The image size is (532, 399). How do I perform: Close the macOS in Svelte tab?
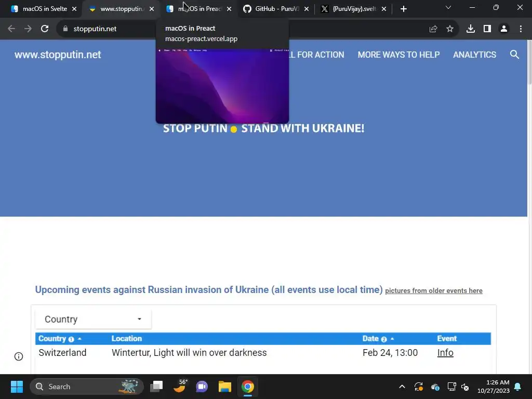click(74, 9)
